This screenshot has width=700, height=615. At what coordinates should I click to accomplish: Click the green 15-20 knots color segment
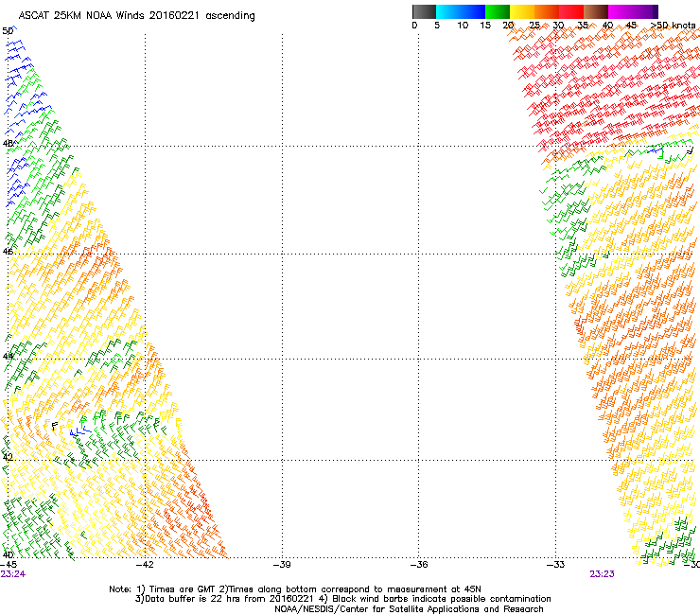coord(498,11)
